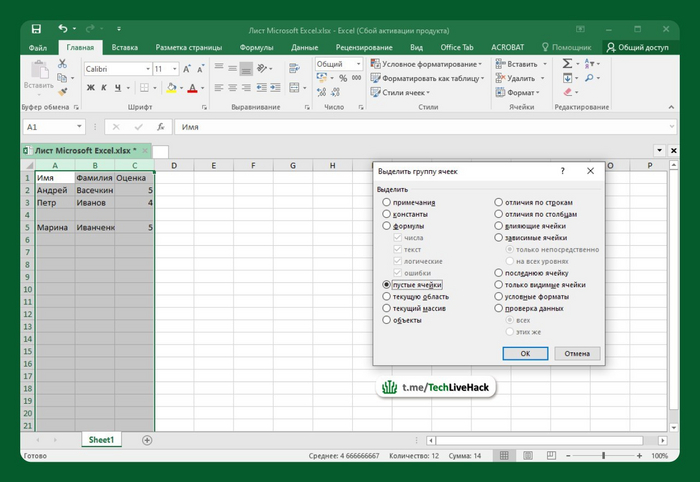The height and width of the screenshot is (482, 700).
Task: Select the формулы radio option
Action: click(x=387, y=226)
